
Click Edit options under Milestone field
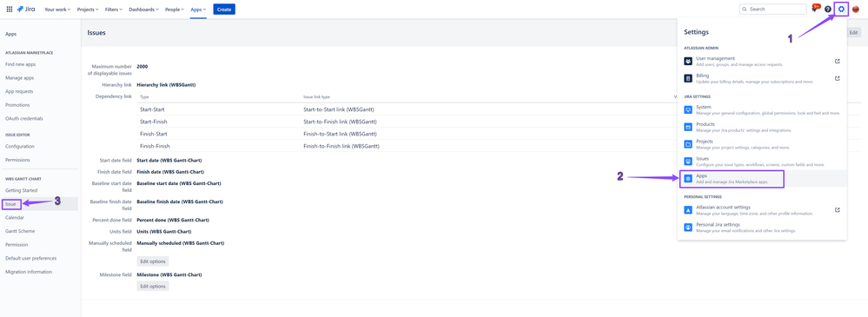[x=153, y=286]
